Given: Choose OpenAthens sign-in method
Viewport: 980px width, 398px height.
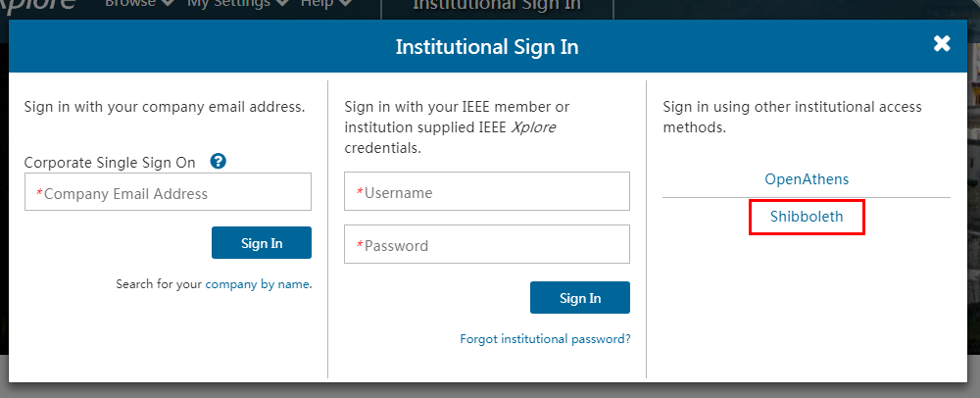Looking at the screenshot, I should click(807, 179).
